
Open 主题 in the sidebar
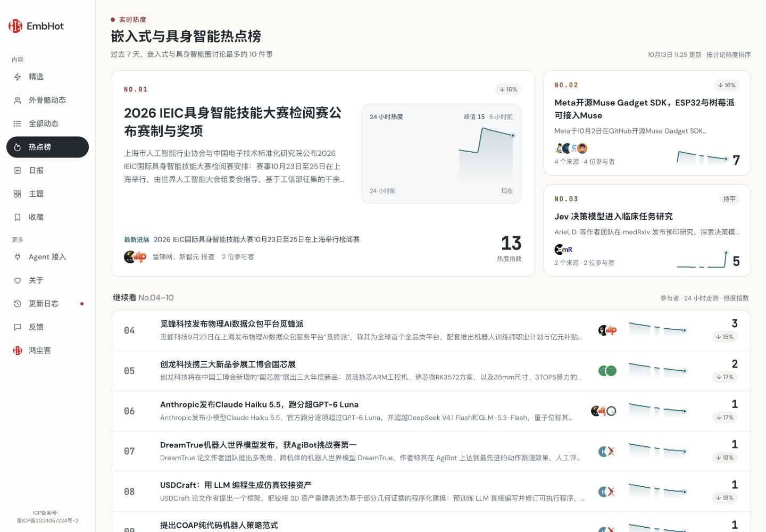[x=47, y=194]
